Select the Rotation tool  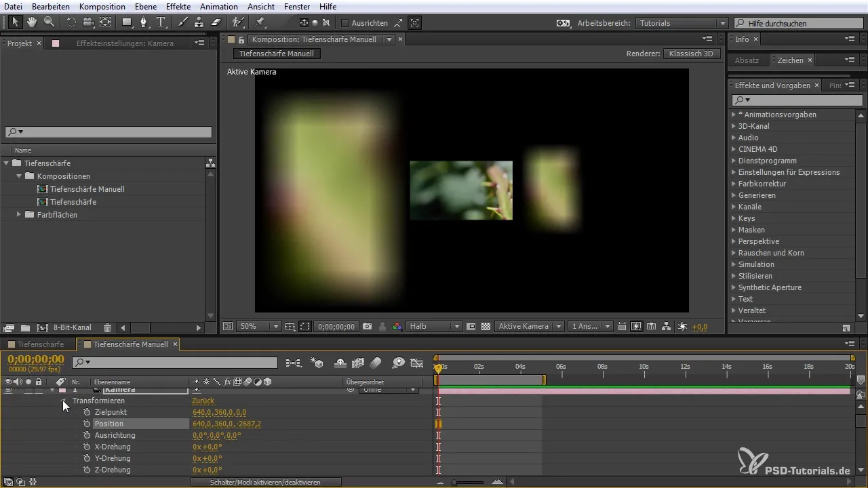(71, 22)
